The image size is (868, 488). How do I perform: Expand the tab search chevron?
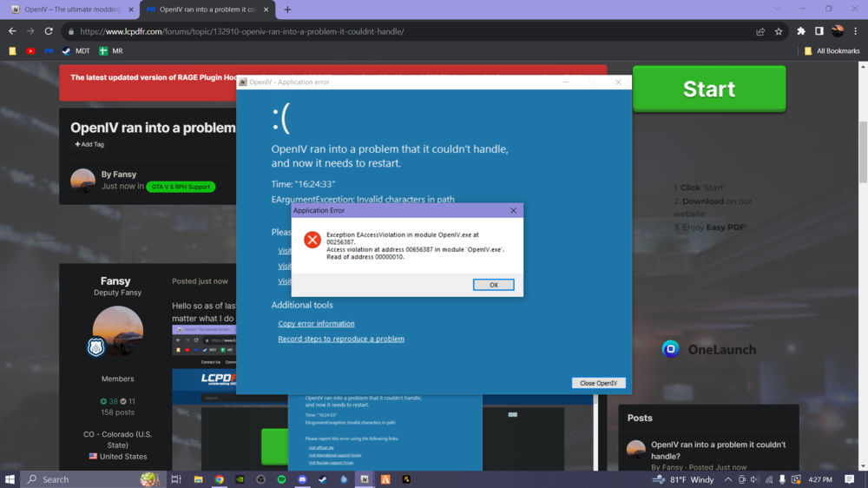click(x=777, y=9)
